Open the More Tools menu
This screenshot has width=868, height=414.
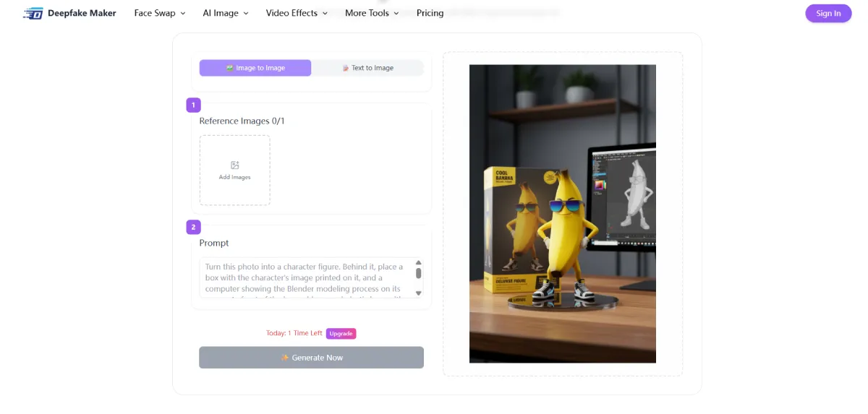click(372, 13)
